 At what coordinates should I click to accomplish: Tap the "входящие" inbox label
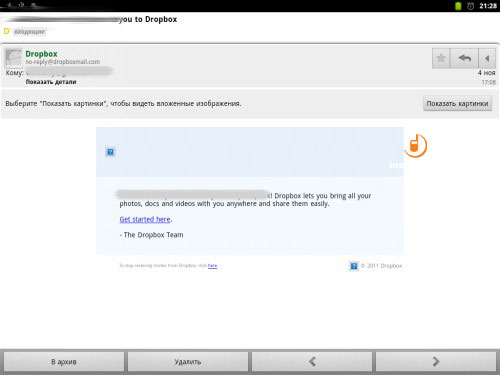(29, 32)
